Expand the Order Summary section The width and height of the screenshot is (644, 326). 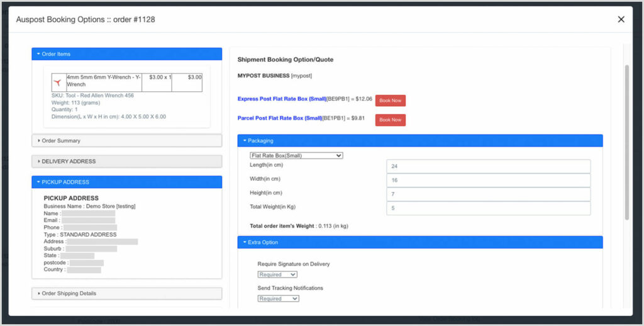coord(127,140)
